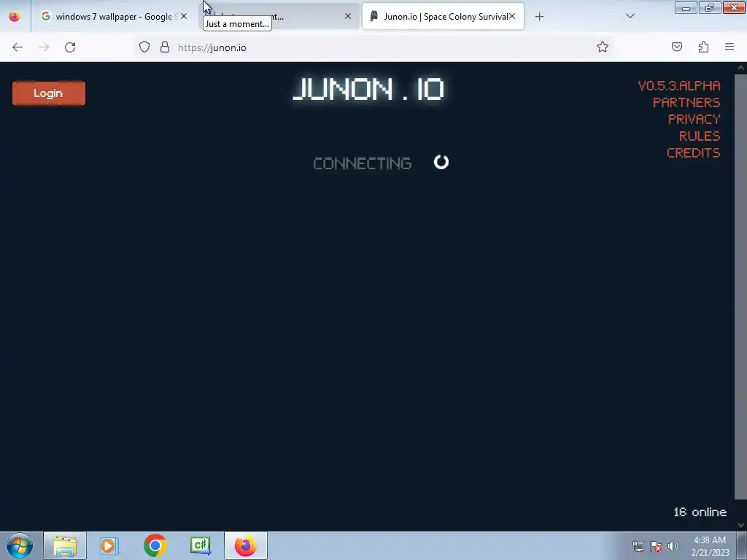Open the Action Center flag icon
Image resolution: width=747 pixels, height=560 pixels.
click(656, 546)
